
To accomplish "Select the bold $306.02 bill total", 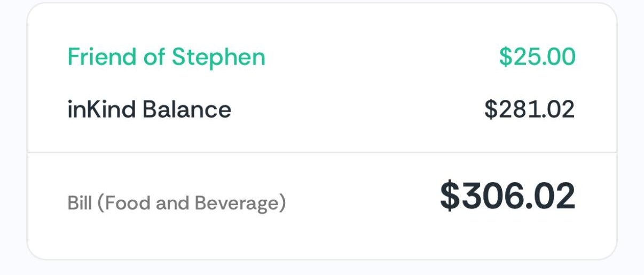I will pos(507,196).
